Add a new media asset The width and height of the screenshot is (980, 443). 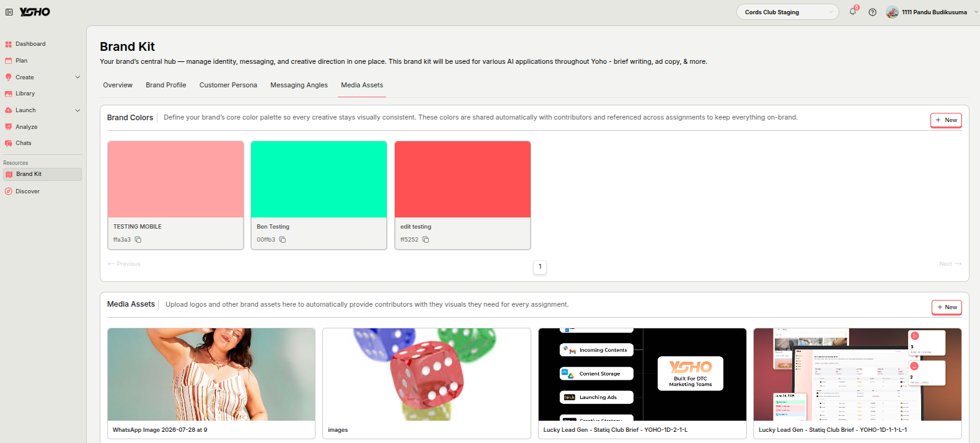[947, 307]
